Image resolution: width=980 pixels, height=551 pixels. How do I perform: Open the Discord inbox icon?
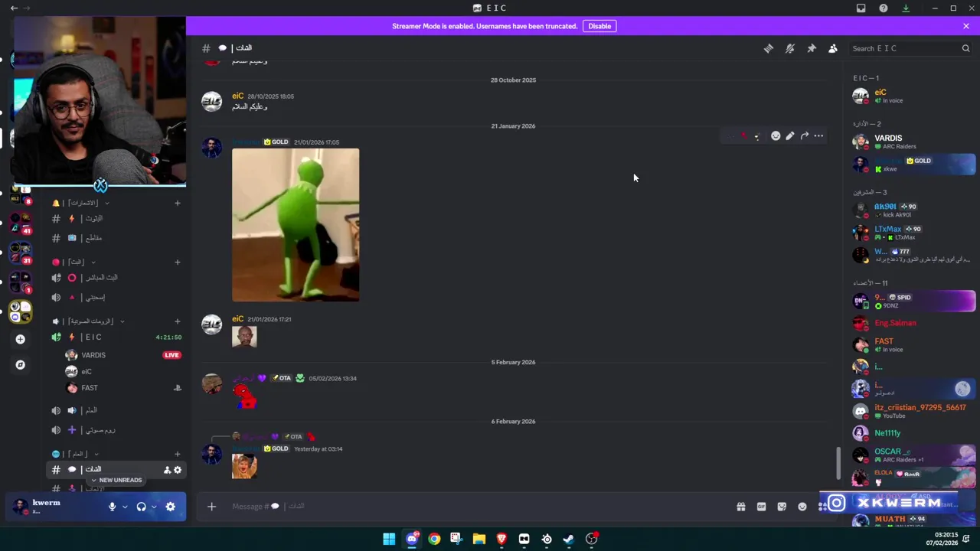click(861, 8)
